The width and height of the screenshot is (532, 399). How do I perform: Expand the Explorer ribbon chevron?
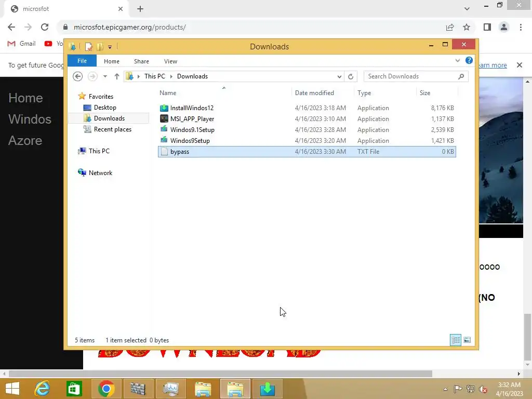[x=457, y=60]
